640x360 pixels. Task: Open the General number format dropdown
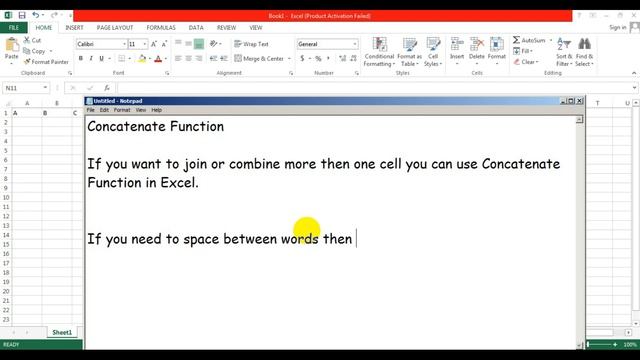355,44
